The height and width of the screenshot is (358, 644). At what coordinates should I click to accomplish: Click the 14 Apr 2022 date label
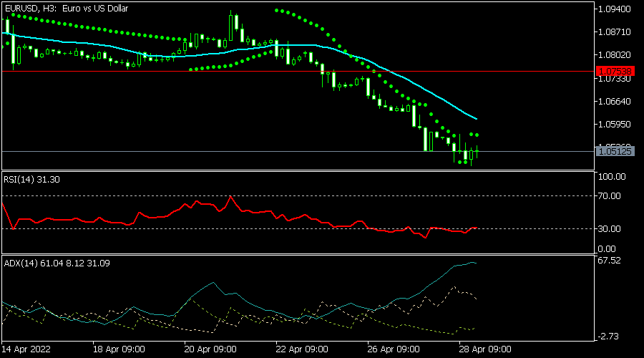(26, 349)
